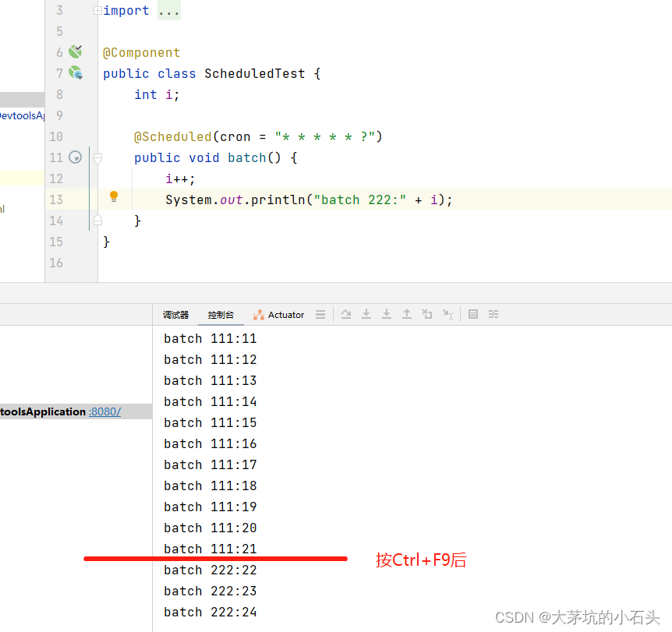Switch to the 控制台 console tab
Screen dimensions: 672x632
coord(221,315)
